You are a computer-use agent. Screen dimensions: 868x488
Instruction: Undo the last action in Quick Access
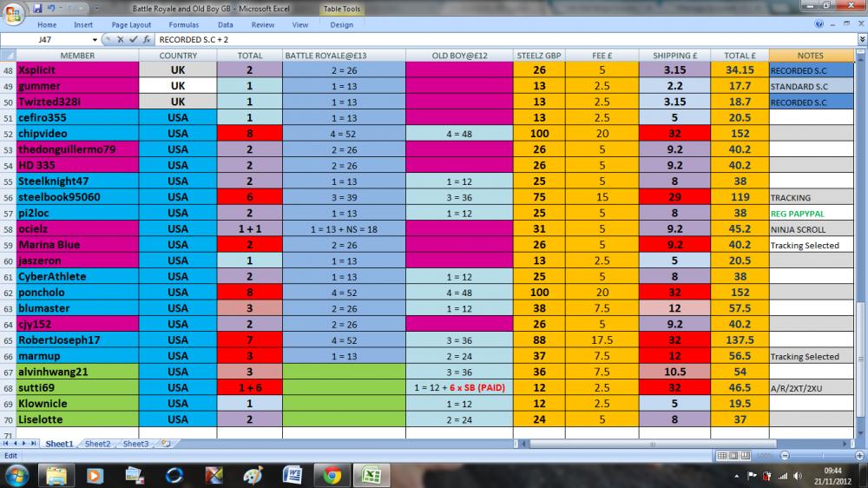click(51, 9)
